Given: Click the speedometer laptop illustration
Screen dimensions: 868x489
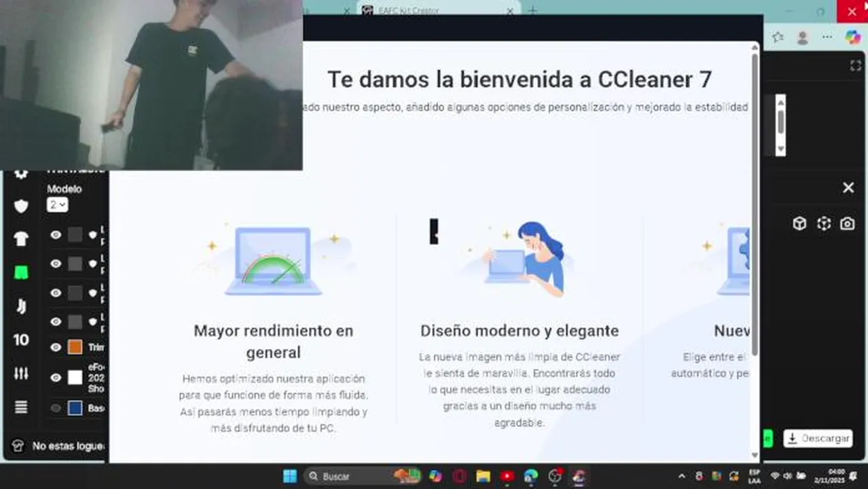Looking at the screenshot, I should (x=274, y=261).
